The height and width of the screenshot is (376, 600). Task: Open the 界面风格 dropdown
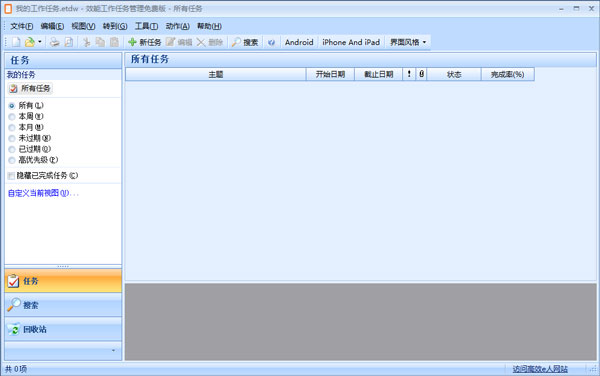coord(408,42)
